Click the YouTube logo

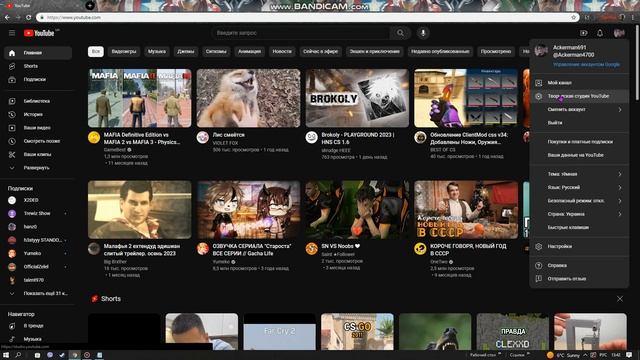[x=39, y=33]
